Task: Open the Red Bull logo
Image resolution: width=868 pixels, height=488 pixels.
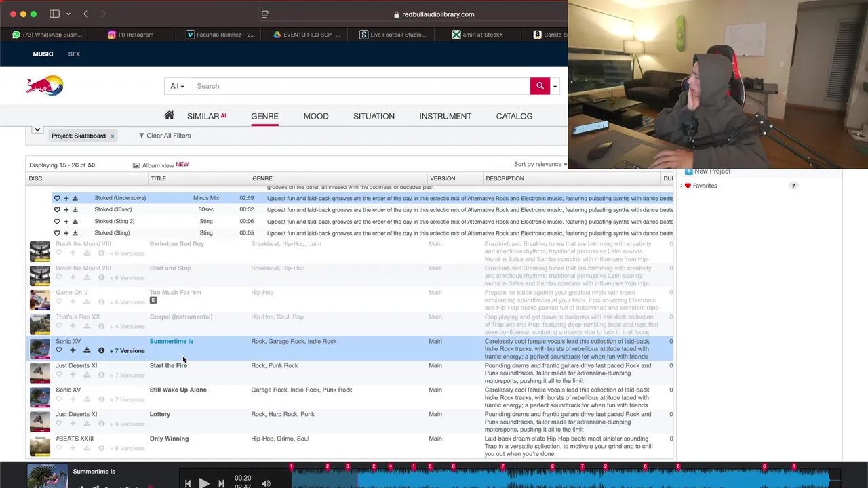Action: coord(45,86)
